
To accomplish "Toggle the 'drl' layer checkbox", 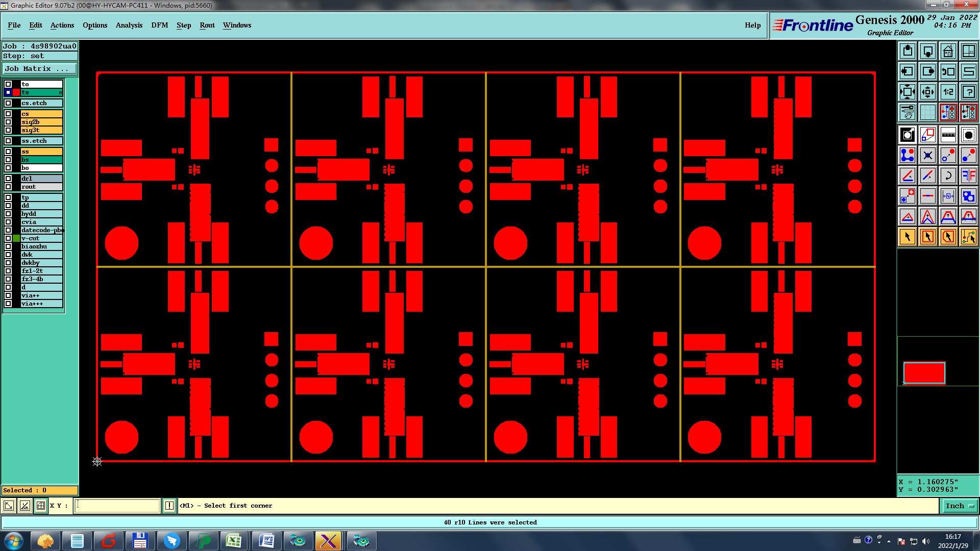I will coord(8,179).
